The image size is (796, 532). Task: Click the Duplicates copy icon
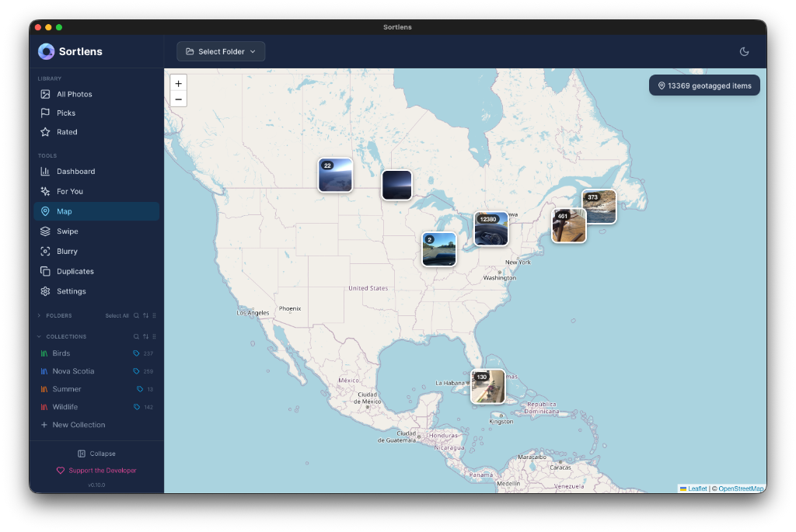[x=45, y=271]
